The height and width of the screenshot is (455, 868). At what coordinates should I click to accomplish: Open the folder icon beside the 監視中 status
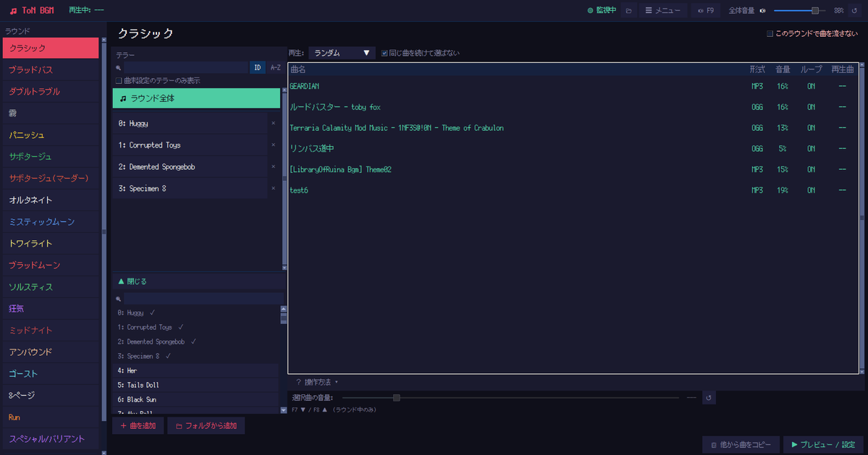tap(628, 11)
